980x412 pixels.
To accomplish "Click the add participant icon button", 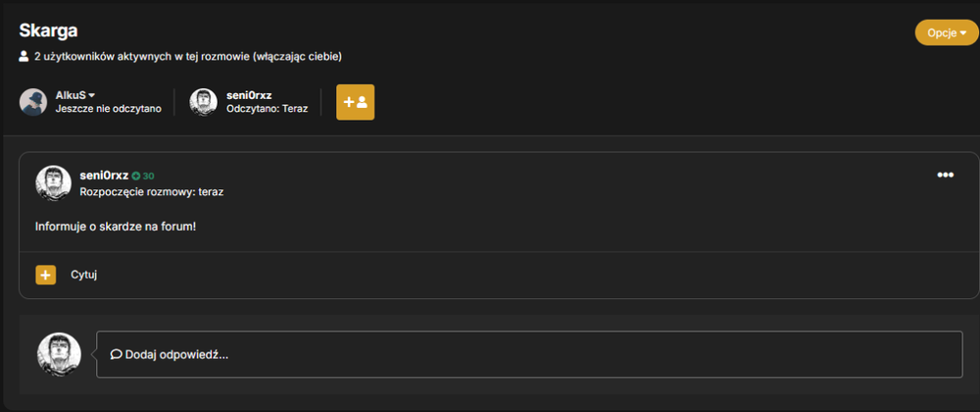I will [x=355, y=102].
